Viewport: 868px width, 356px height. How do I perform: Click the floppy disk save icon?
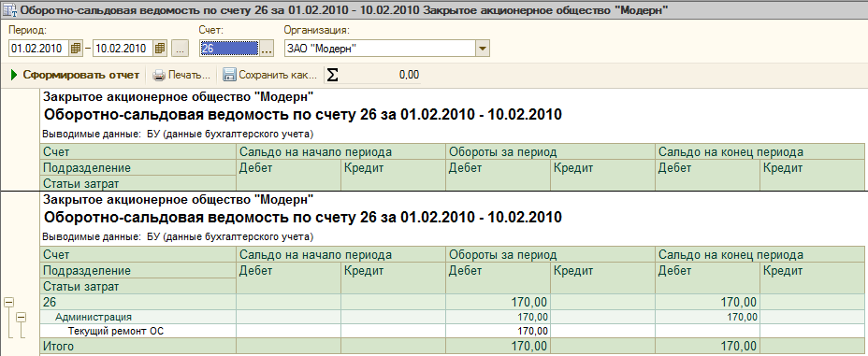230,75
